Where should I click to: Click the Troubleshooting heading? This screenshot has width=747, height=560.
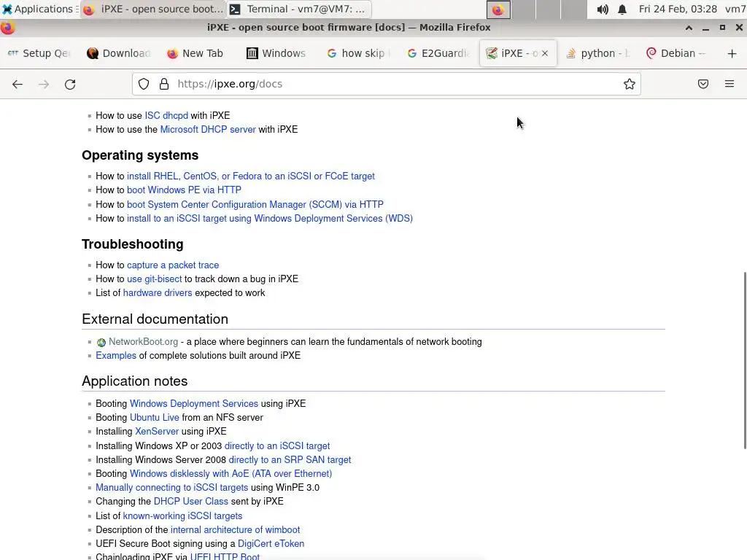133,244
